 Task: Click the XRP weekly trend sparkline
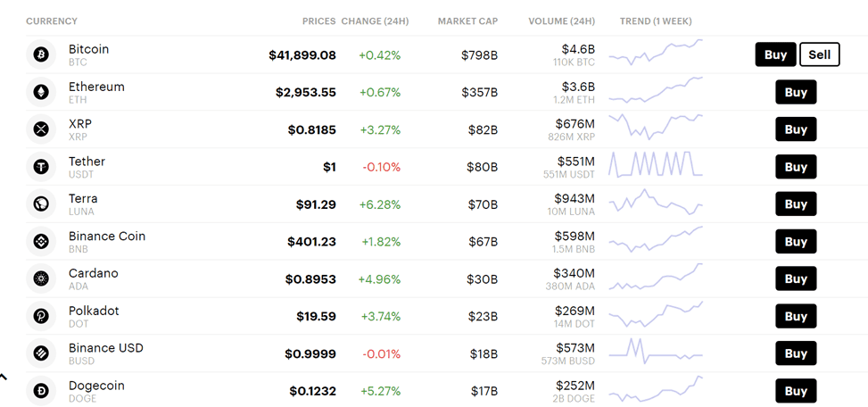point(656,127)
